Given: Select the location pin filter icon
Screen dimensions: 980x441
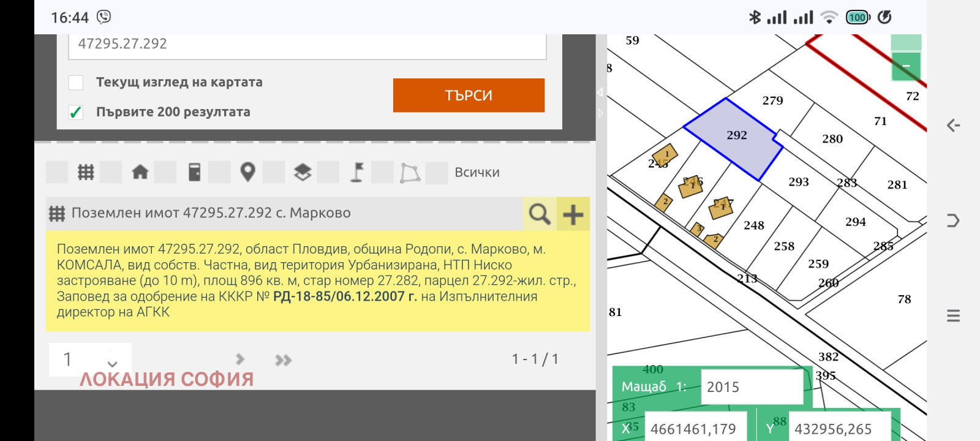Looking at the screenshot, I should pyautogui.click(x=247, y=173).
